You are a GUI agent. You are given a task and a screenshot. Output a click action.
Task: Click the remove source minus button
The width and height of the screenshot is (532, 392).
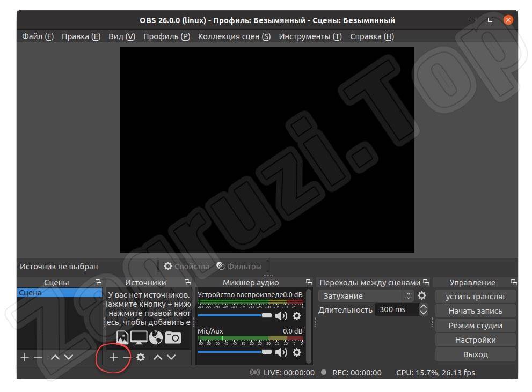click(x=127, y=357)
